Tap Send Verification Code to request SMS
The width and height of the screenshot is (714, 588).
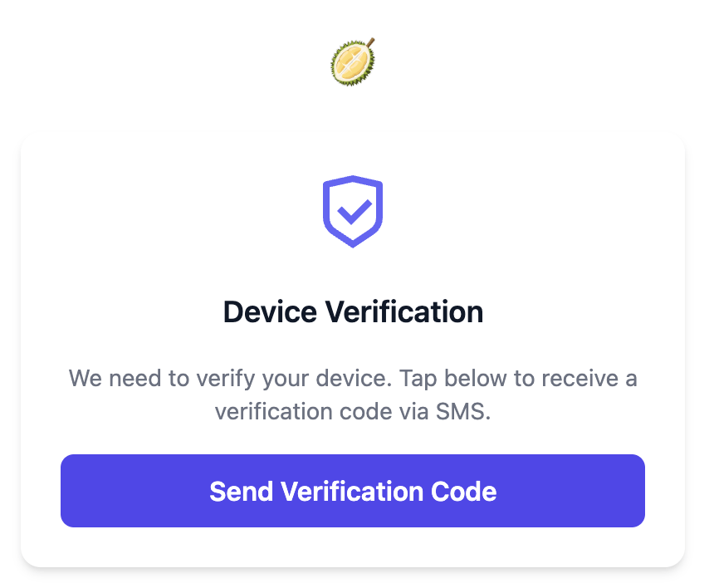coord(353,491)
